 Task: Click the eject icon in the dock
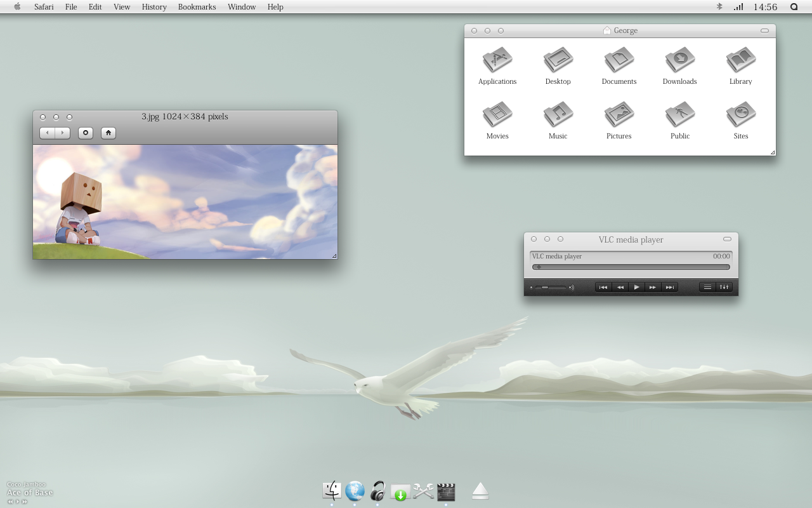(480, 491)
